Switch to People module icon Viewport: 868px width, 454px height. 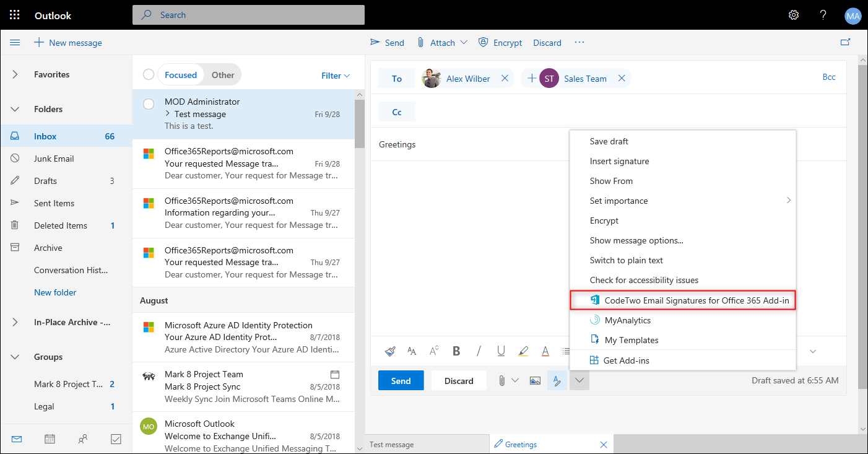tap(83, 439)
